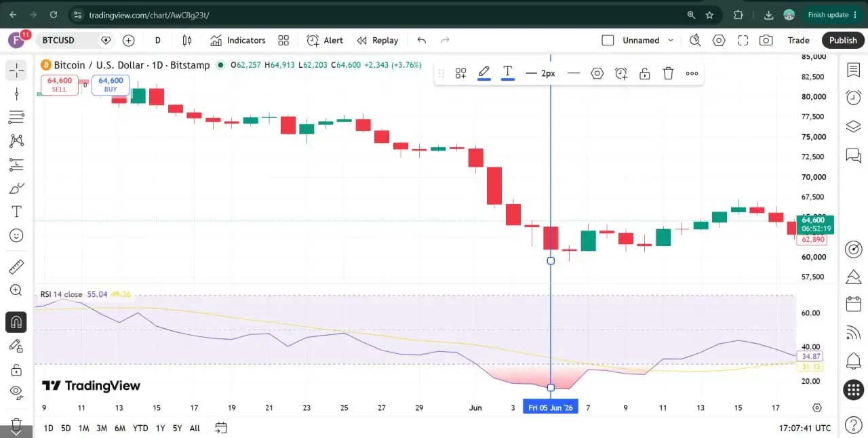868x438 pixels.
Task: Undo the last chart action
Action: [422, 41]
